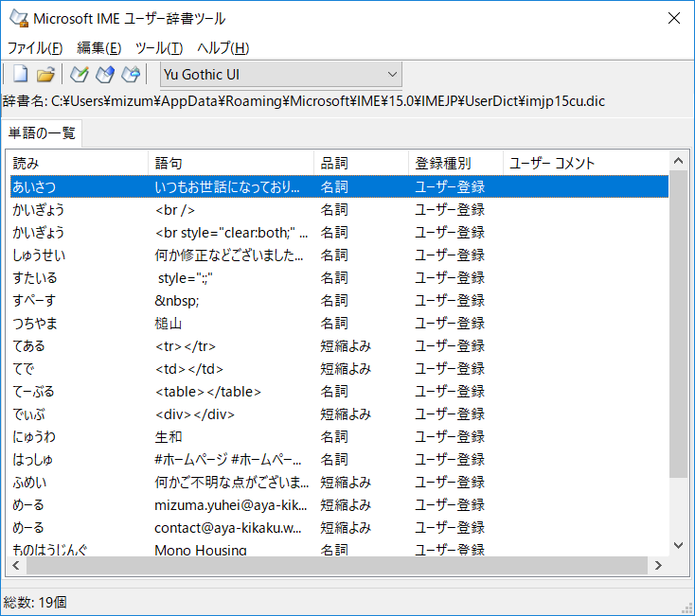This screenshot has width=695, height=616.
Task: Select the <br style="clear:both;" row
Action: point(339,232)
